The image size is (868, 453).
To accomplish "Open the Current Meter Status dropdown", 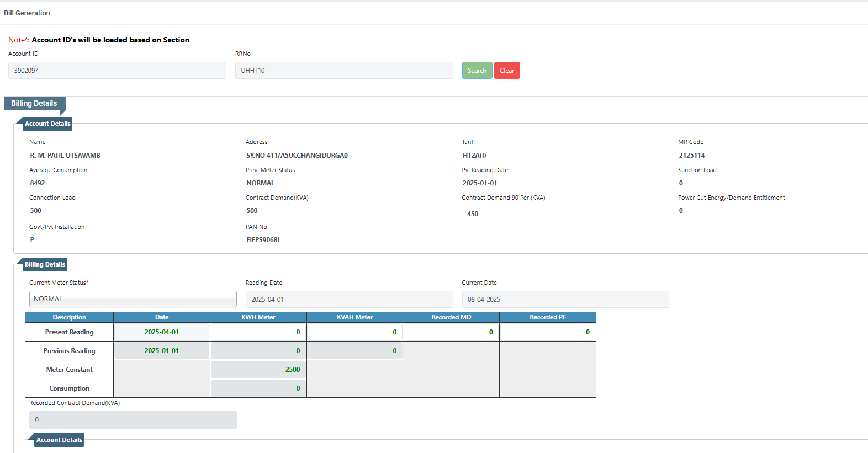I will tap(133, 299).
